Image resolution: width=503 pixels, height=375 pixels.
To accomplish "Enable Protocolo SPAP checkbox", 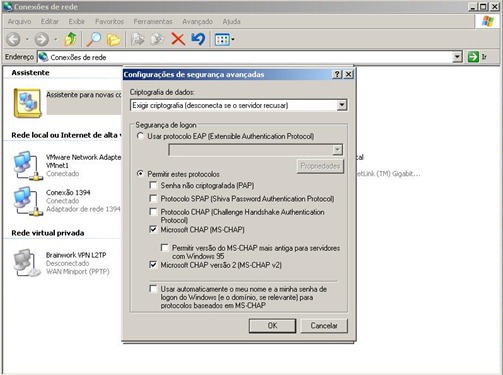I will [x=153, y=198].
